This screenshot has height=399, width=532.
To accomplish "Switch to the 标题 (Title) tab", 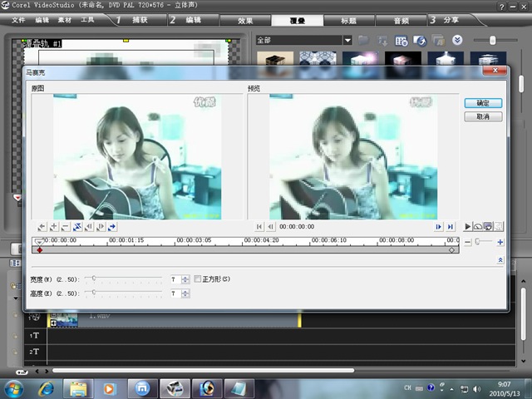I will [x=347, y=20].
